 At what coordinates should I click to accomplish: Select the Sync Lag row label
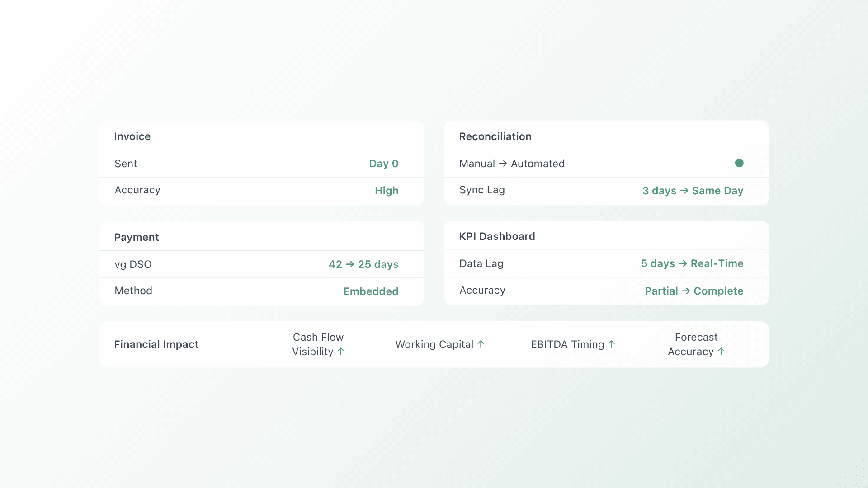point(482,190)
